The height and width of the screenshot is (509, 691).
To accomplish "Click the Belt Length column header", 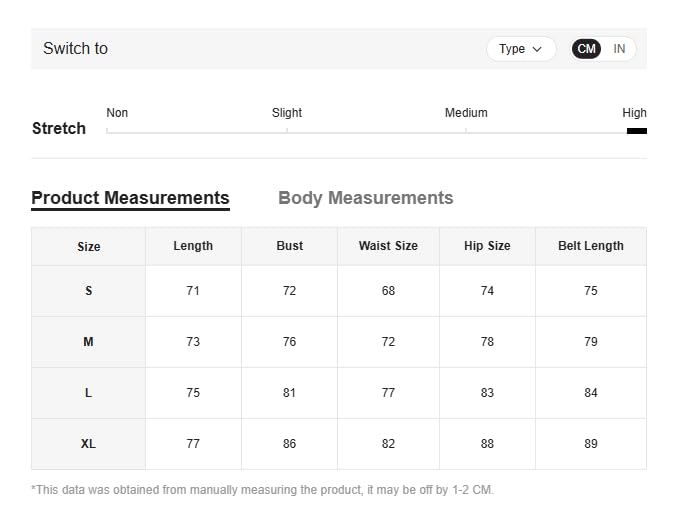I will (x=591, y=246).
